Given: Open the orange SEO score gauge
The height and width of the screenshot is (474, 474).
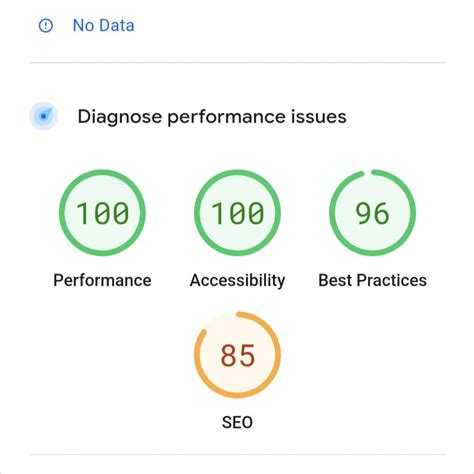Looking at the screenshot, I should click(x=237, y=355).
